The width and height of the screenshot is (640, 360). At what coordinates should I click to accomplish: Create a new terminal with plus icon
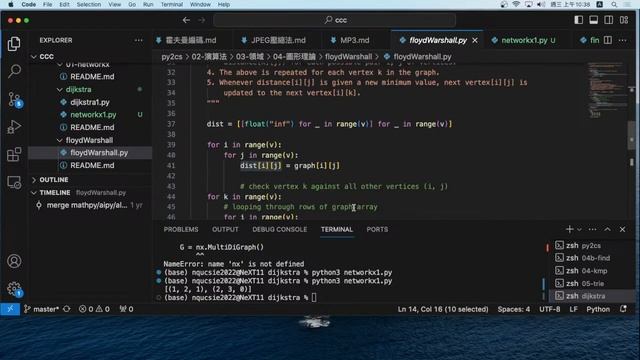point(569,229)
